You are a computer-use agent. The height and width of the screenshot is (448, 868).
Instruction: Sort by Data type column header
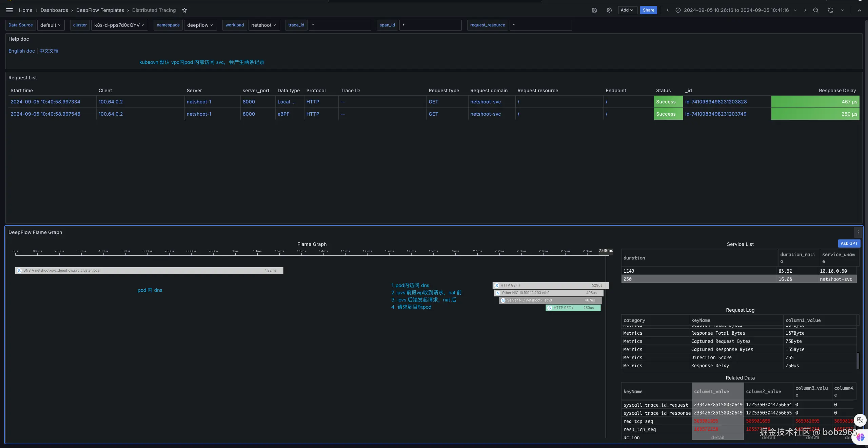(289, 91)
